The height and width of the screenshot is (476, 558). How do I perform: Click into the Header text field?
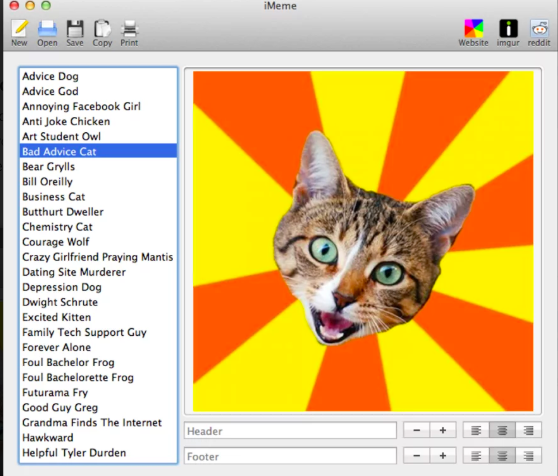(290, 431)
